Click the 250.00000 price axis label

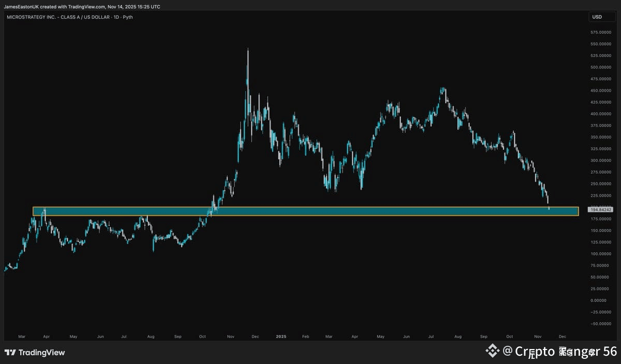coord(601,184)
